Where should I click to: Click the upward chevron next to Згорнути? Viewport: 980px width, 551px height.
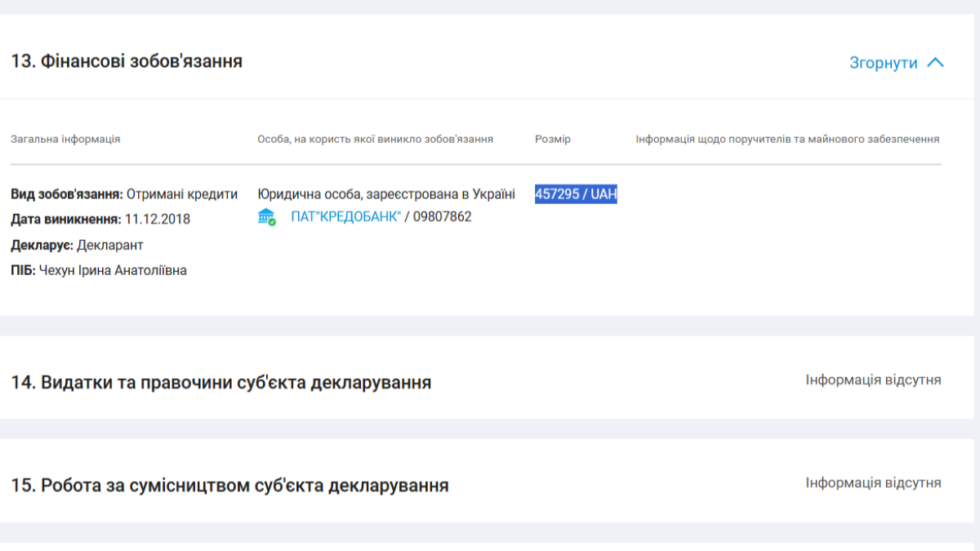(x=936, y=63)
